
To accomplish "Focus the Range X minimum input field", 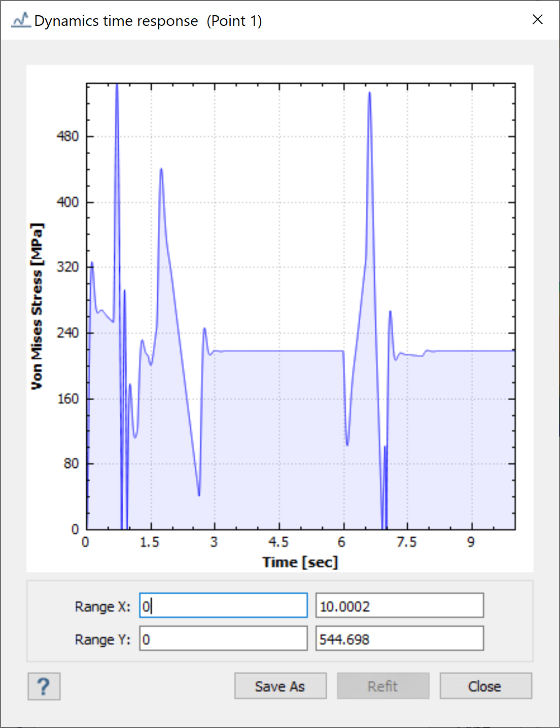I will [223, 606].
